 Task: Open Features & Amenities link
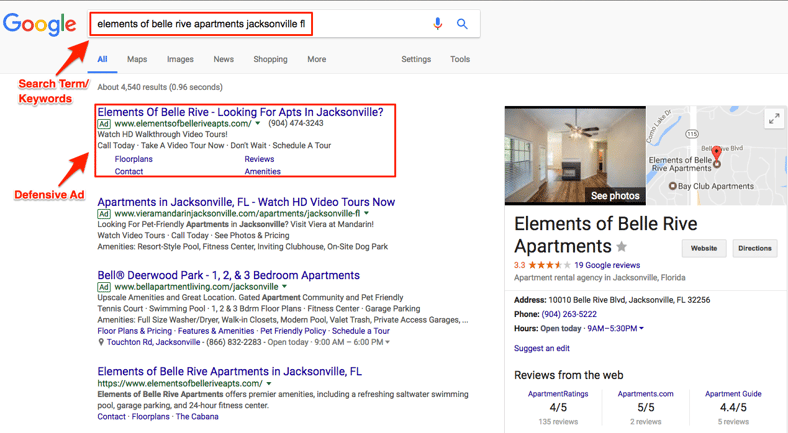coord(216,331)
